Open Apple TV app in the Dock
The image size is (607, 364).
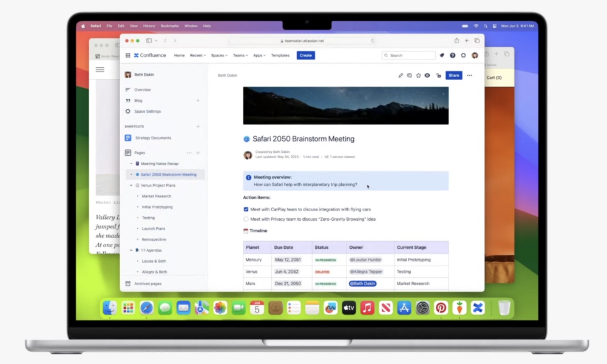[x=349, y=308]
